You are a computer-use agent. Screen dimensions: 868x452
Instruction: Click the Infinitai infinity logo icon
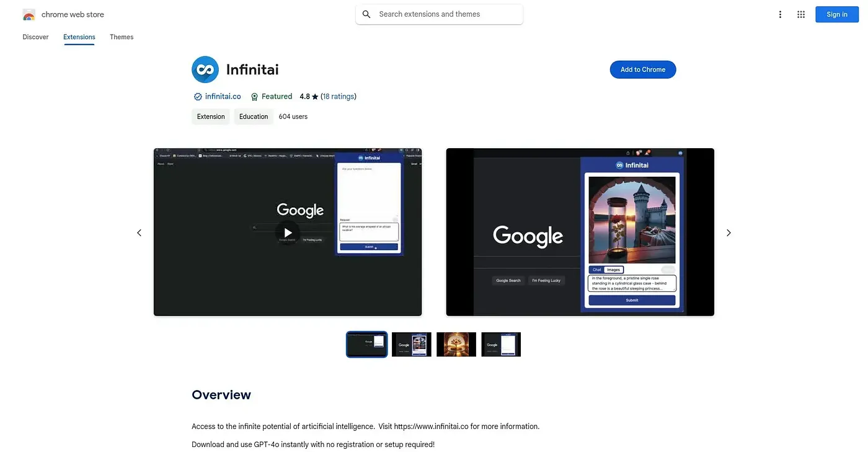(x=205, y=69)
